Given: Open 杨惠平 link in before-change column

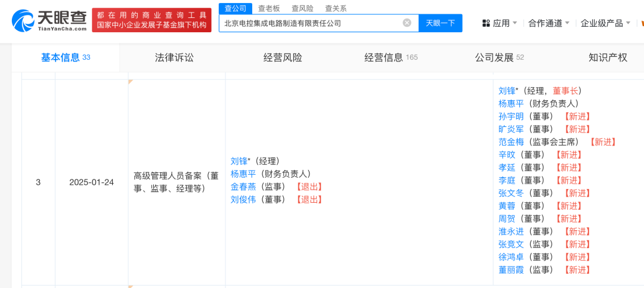Looking at the screenshot, I should coord(243,174).
